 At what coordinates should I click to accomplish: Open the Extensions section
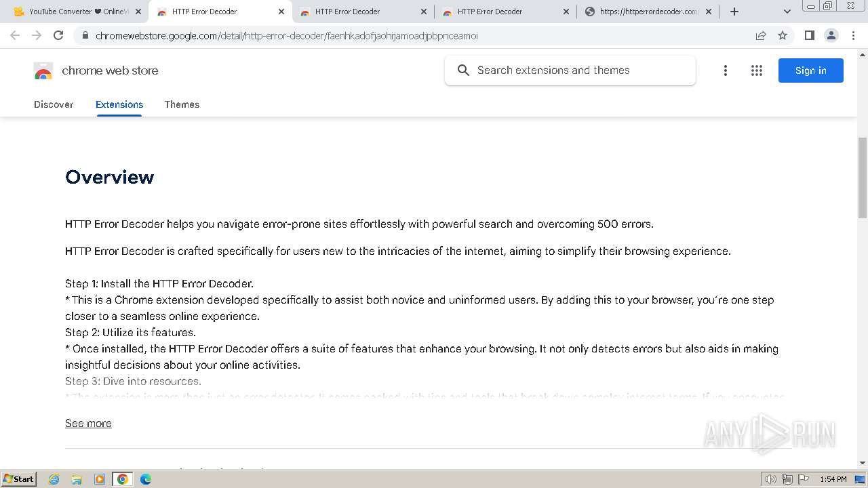click(x=119, y=104)
